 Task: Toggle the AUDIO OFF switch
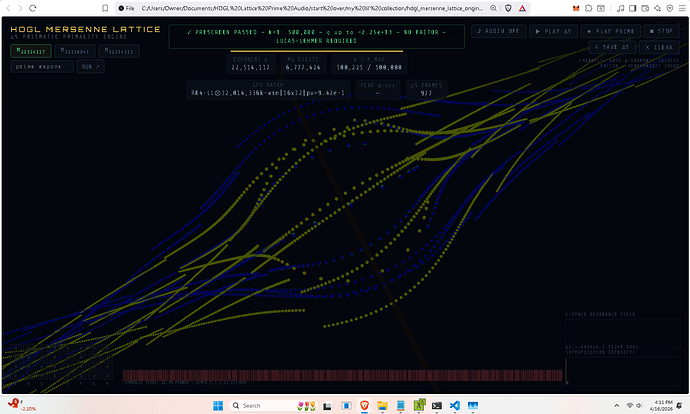click(498, 31)
